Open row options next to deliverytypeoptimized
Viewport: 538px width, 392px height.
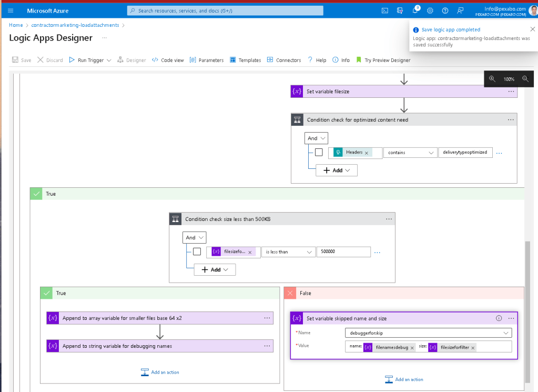(499, 153)
